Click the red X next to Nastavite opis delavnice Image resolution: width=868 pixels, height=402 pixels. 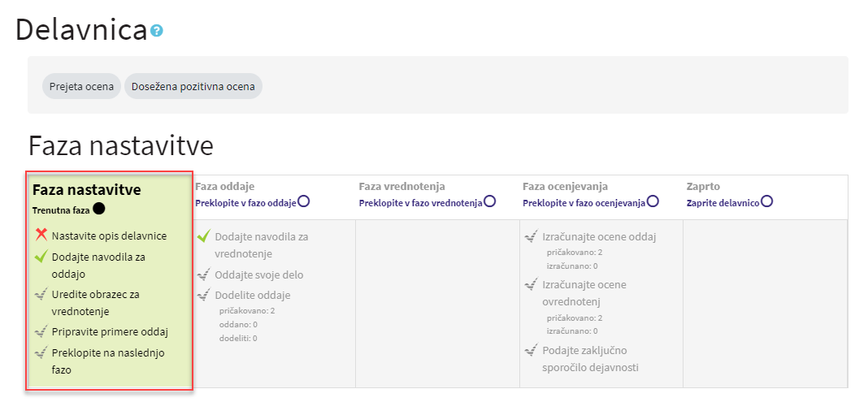41,235
